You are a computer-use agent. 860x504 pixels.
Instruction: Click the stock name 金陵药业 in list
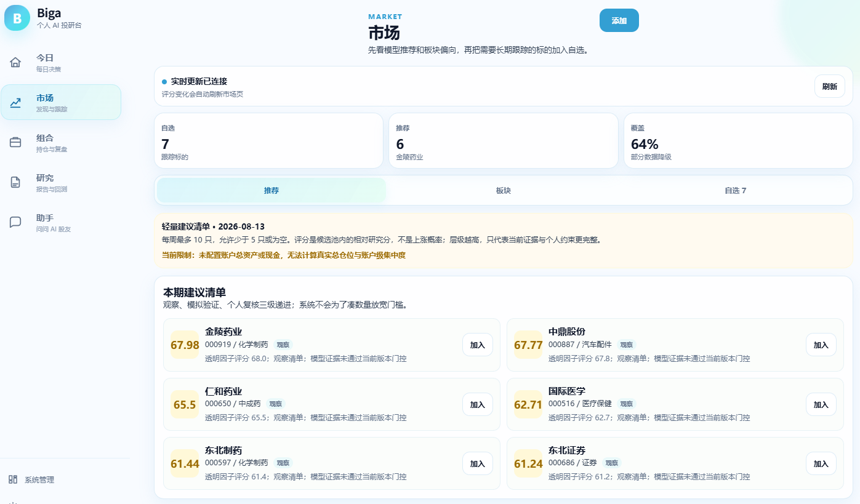(223, 332)
